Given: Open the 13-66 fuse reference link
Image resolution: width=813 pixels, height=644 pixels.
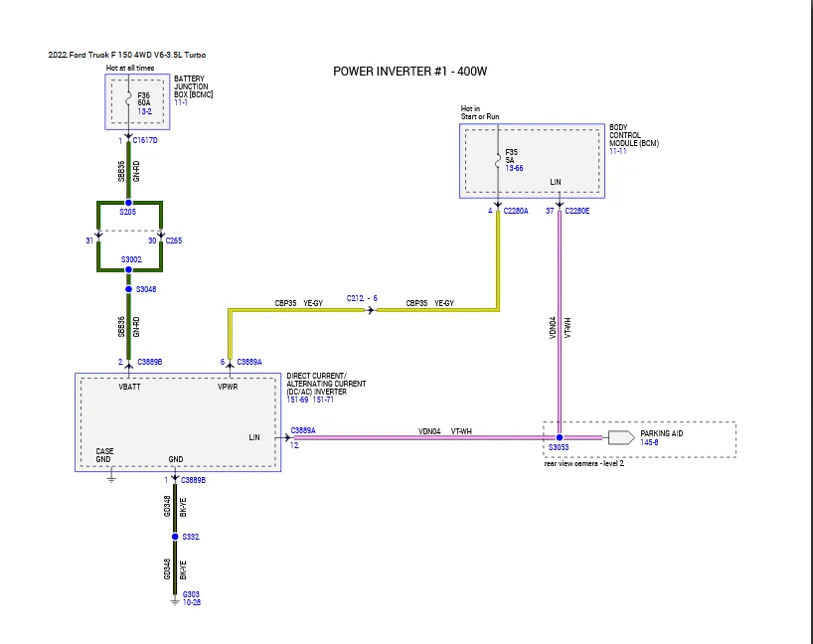Looking at the screenshot, I should coord(515,168).
